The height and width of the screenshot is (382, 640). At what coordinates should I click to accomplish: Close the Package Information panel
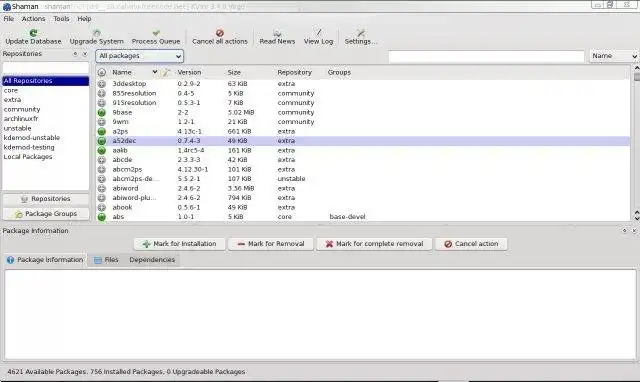pos(634,231)
